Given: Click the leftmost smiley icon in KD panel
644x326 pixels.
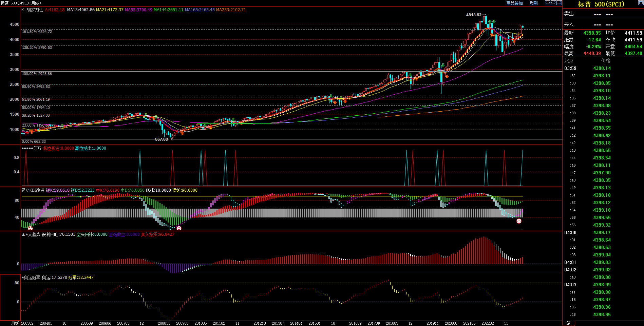Looking at the screenshot, I should [30, 228].
